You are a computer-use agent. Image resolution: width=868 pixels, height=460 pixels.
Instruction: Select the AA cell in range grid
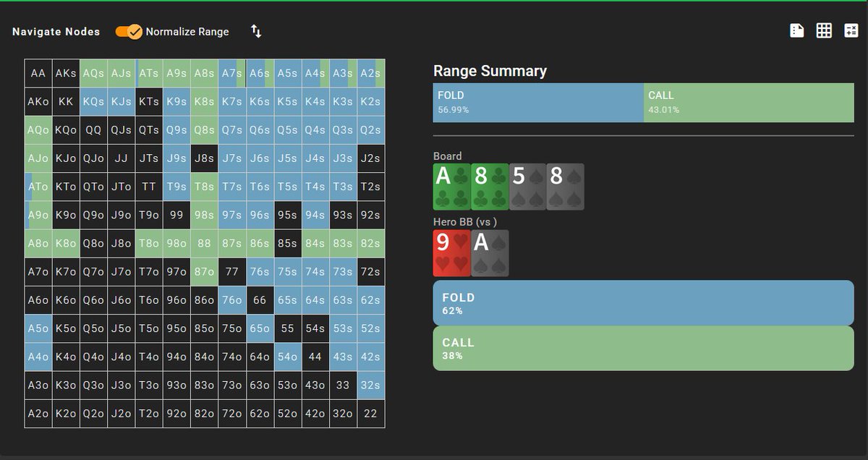[x=38, y=73]
